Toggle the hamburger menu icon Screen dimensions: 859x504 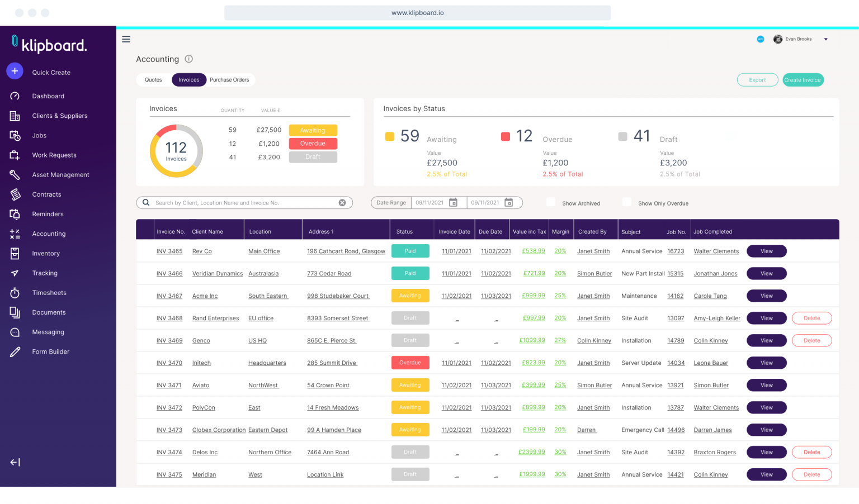point(126,39)
